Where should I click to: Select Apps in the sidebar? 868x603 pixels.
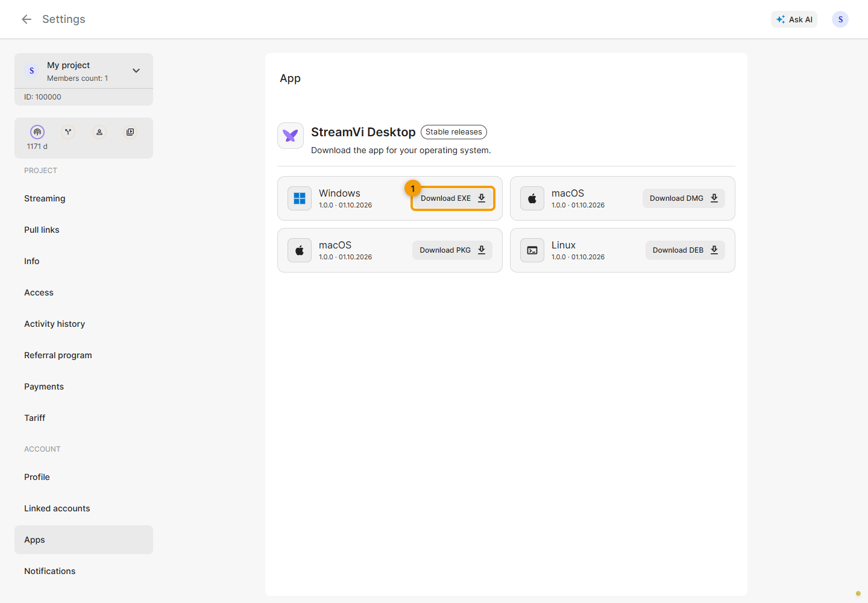point(84,540)
